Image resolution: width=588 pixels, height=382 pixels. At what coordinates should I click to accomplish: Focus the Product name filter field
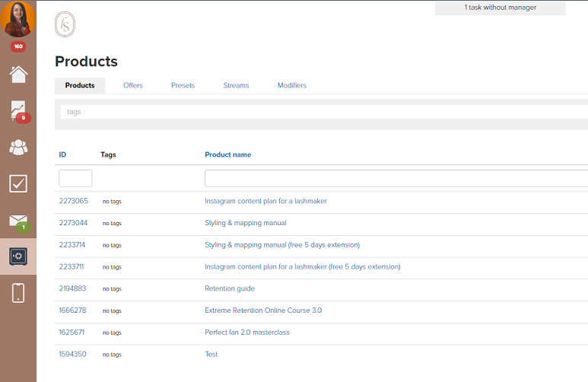tap(396, 178)
